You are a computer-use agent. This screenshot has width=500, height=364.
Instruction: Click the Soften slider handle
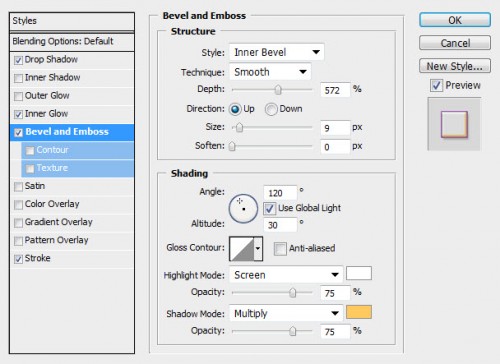pos(232,146)
